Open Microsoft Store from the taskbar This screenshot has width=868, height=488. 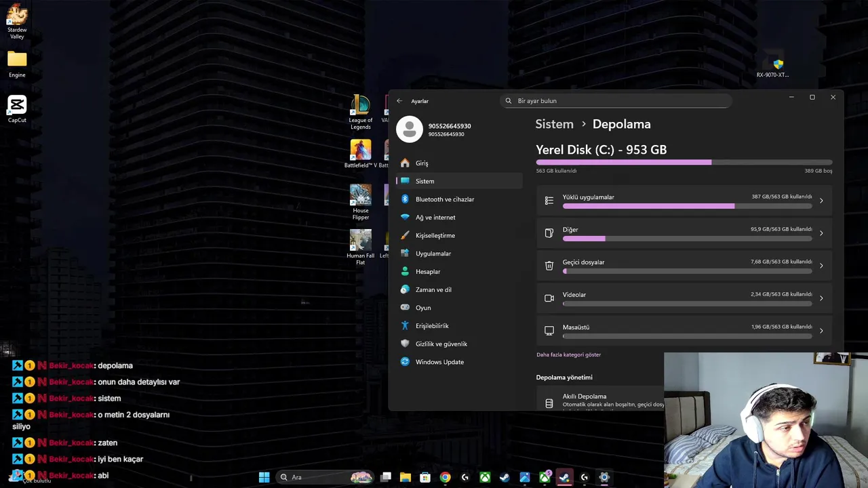click(x=425, y=477)
